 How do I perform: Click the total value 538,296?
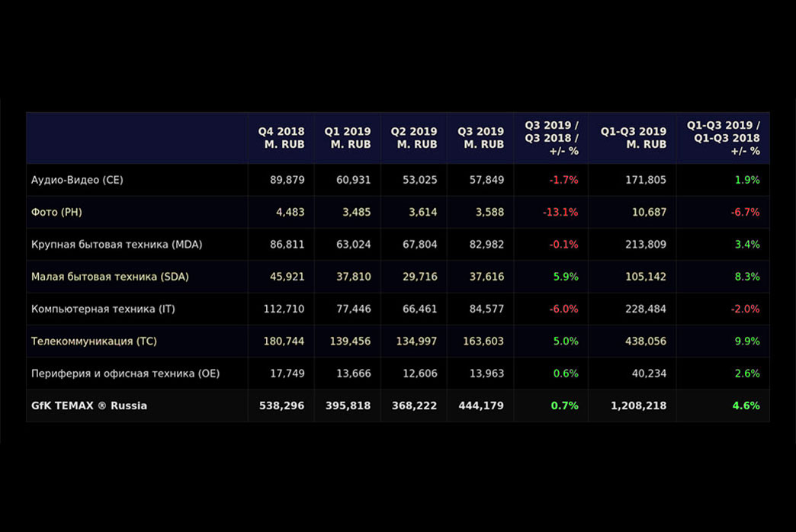pyautogui.click(x=282, y=405)
